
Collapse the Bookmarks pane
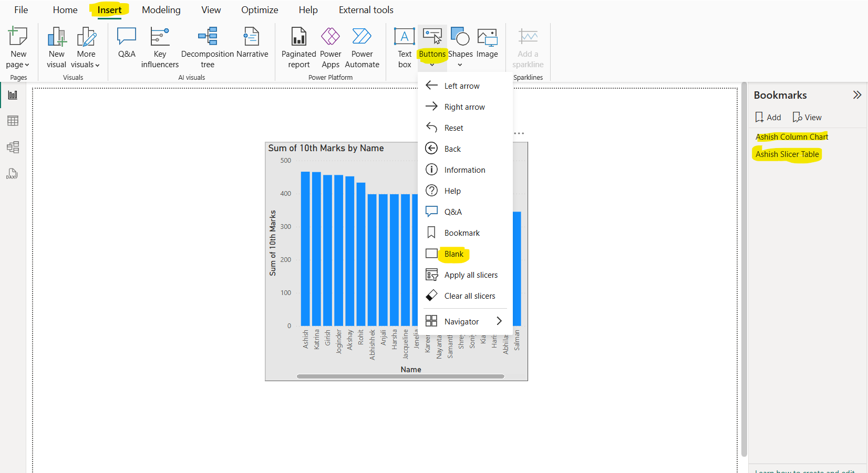coord(857,95)
